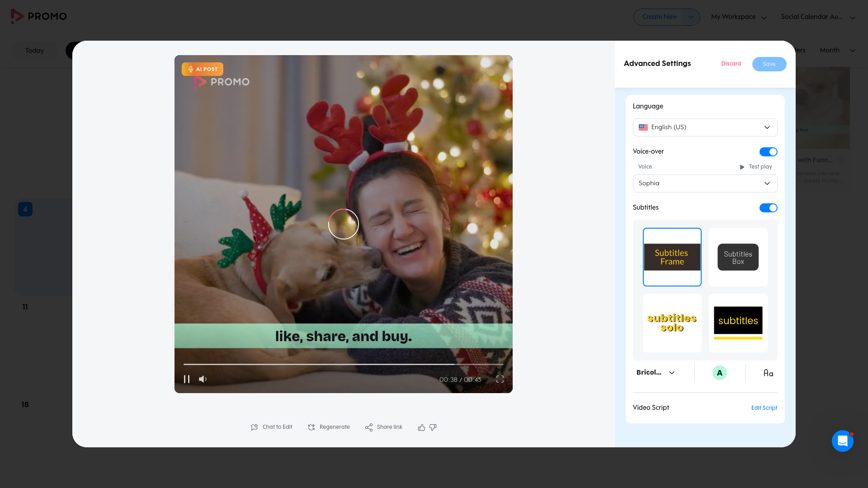This screenshot has width=868, height=488.
Task: Select the Subtitles Box style
Action: 738,257
